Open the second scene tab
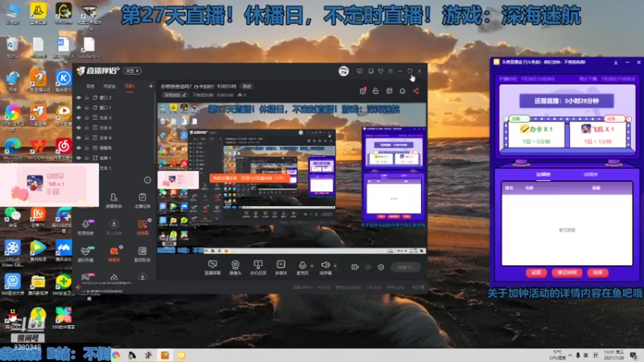This screenshot has height=362, width=644. 109,86
